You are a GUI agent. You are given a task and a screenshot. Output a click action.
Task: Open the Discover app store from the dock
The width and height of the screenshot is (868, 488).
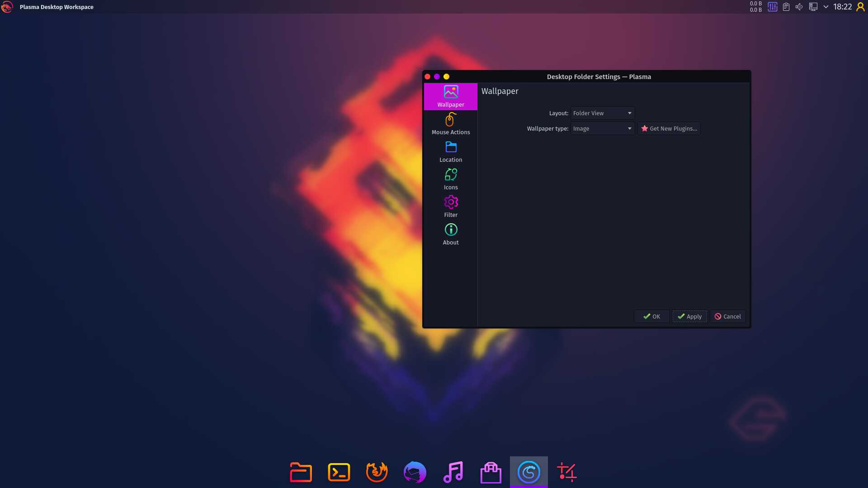point(491,472)
